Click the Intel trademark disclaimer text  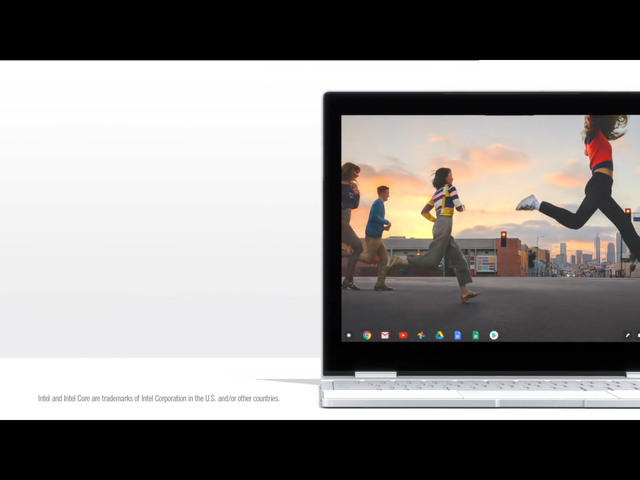[x=159, y=398]
